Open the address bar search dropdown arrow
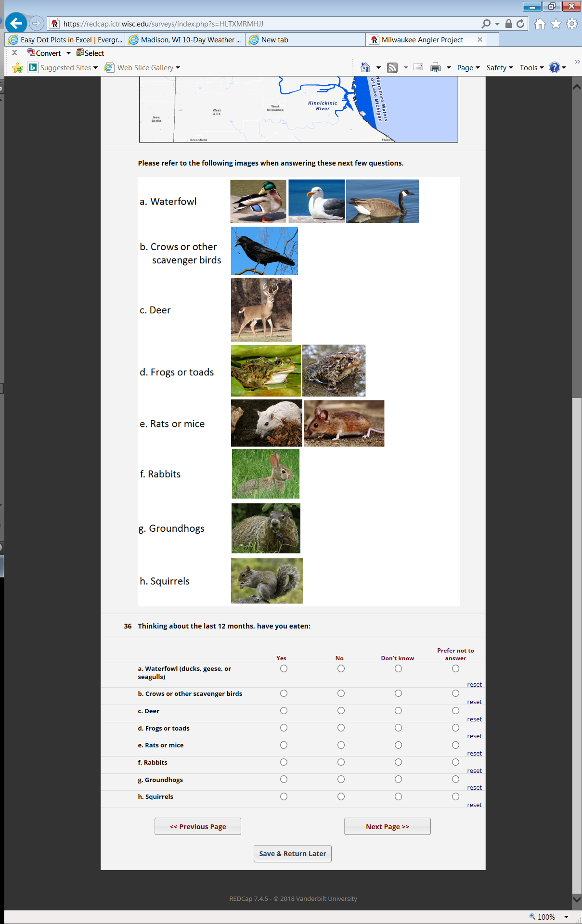 (x=497, y=24)
